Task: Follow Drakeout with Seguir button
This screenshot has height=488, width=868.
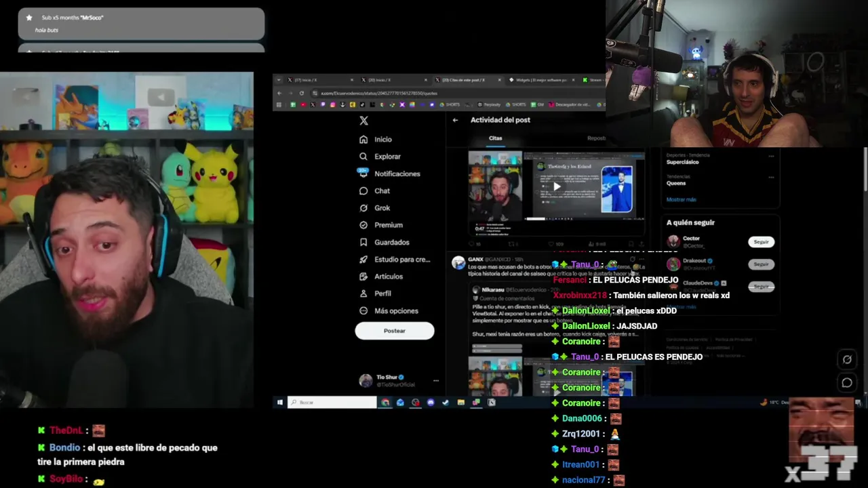Action: 762,264
